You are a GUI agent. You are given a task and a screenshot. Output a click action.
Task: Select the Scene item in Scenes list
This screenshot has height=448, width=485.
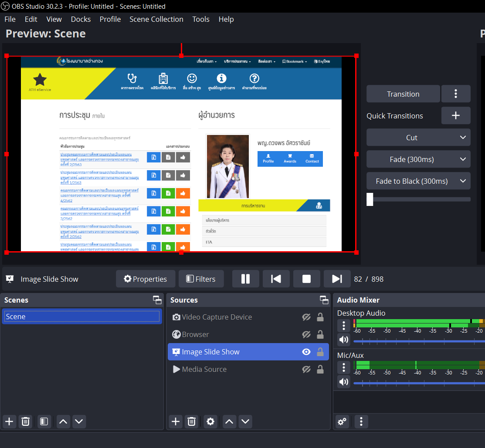[x=82, y=317]
